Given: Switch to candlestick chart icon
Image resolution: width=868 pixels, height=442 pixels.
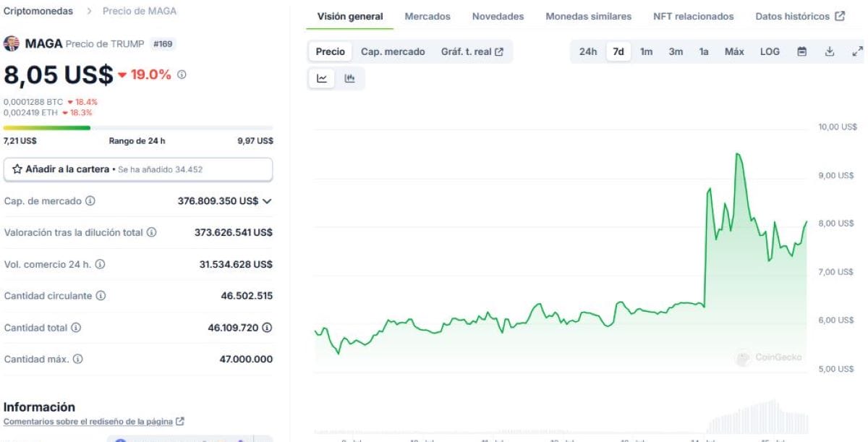Looking at the screenshot, I should 350,78.
